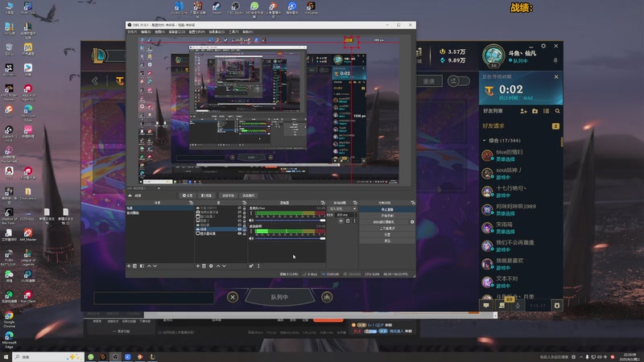Add a scene transition with the plus icon
The image size is (644, 362).
[341, 220]
